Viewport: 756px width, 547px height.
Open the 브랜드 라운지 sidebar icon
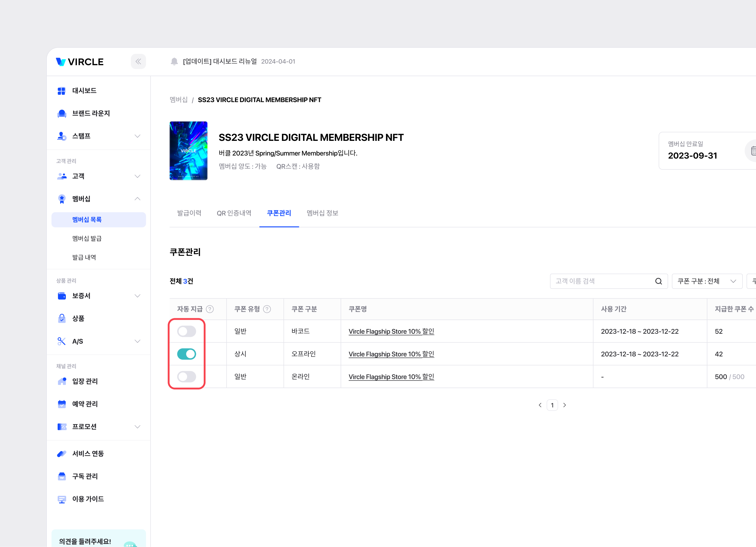[x=62, y=113]
